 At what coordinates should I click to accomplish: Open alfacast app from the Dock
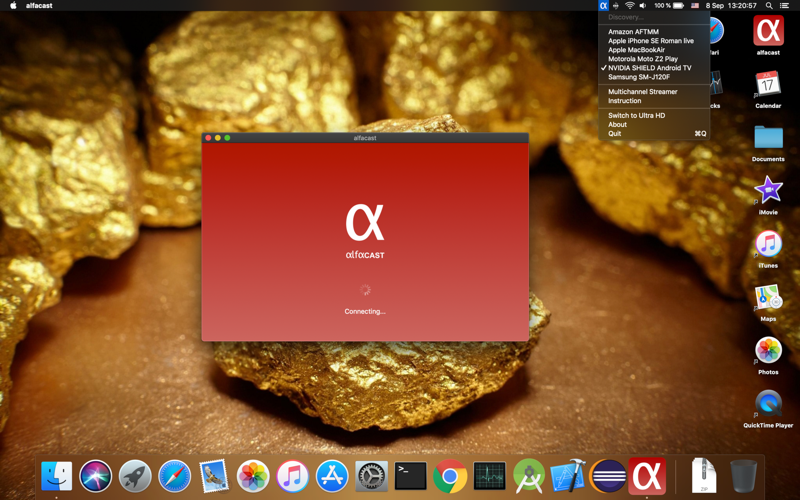click(x=647, y=476)
